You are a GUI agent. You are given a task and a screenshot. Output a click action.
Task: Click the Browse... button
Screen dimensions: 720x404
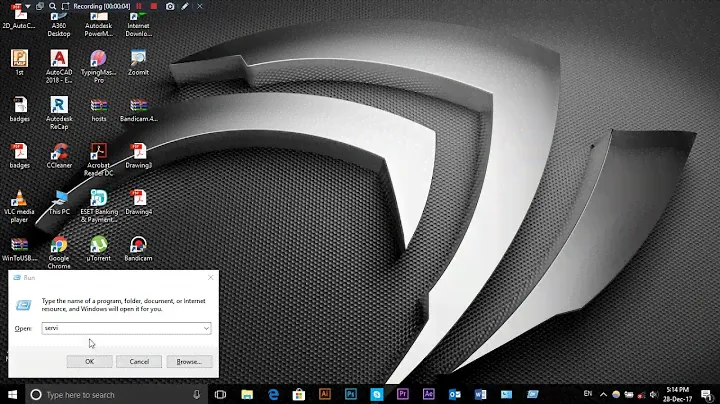pos(189,361)
